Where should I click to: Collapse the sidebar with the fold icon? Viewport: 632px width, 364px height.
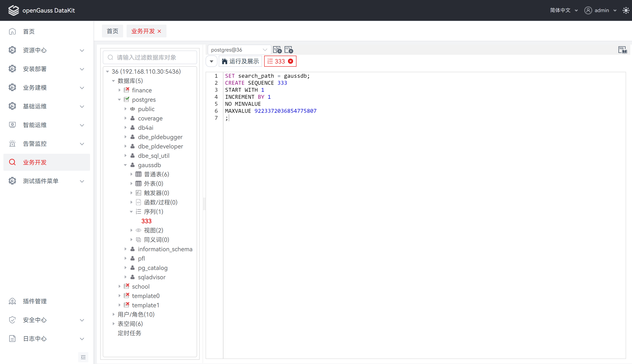click(x=83, y=357)
